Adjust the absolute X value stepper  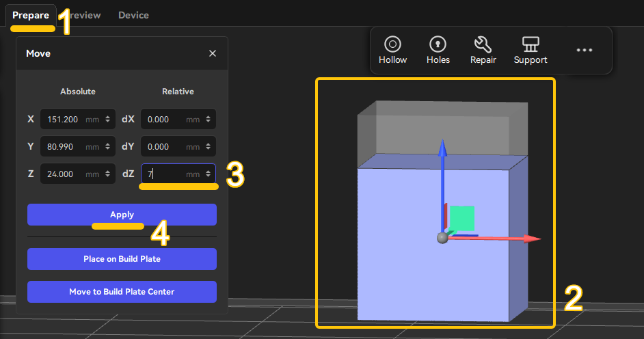pyautogui.click(x=107, y=119)
